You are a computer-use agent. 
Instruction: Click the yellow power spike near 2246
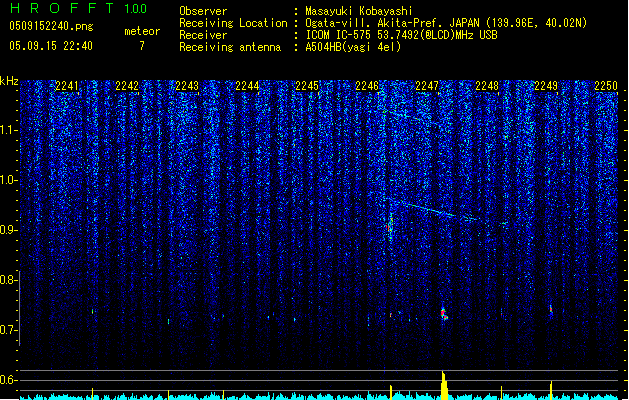391,392
